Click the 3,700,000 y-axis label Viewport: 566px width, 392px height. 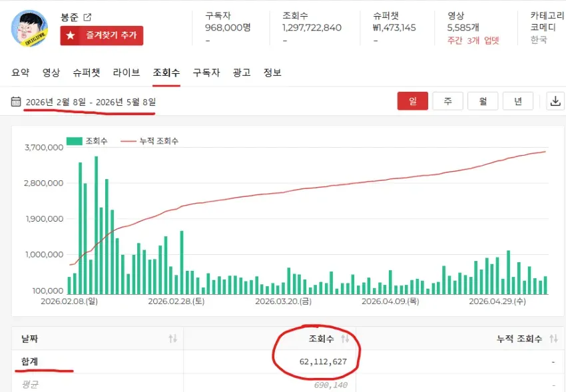point(44,148)
